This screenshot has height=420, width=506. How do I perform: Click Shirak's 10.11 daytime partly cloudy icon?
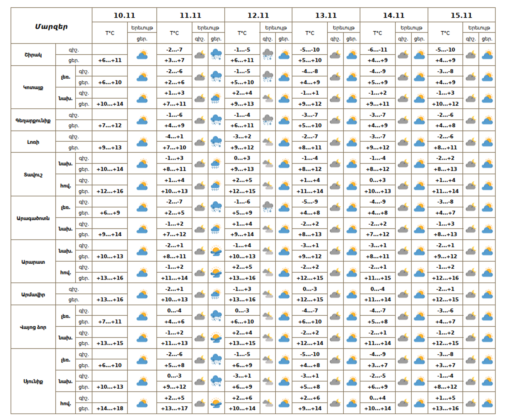tap(142, 55)
